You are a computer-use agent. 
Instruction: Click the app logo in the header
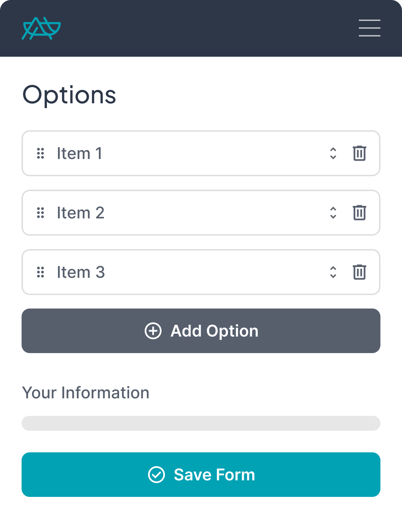[x=41, y=28]
